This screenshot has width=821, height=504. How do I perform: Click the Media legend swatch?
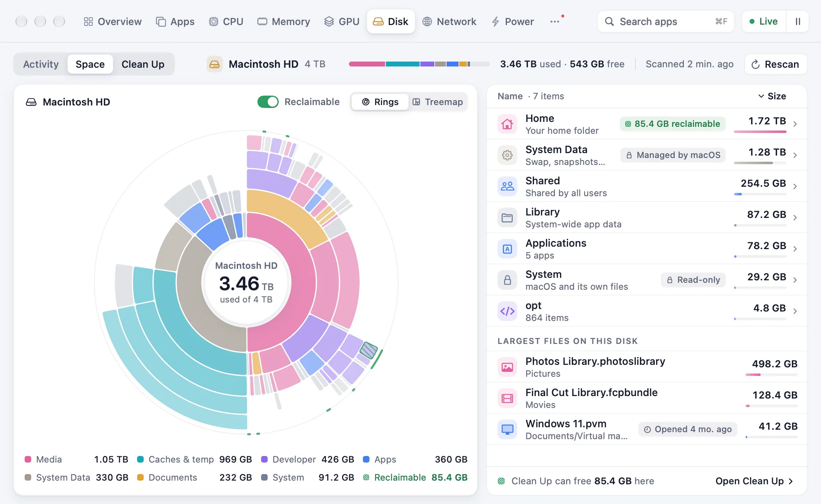(28, 459)
